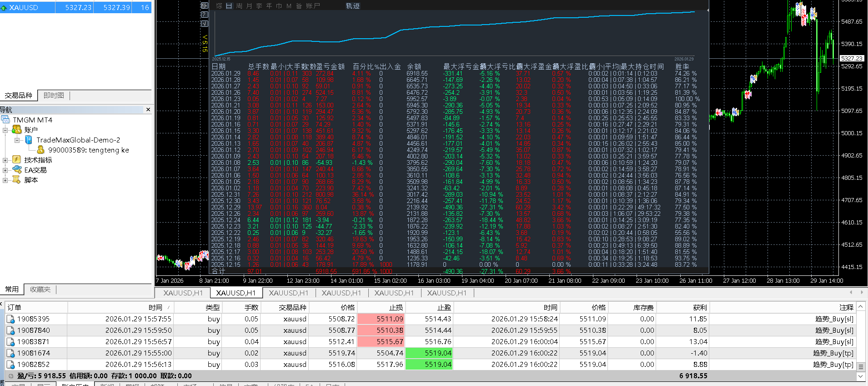
Task: Select the 月 monthly statistics button
Action: 249,6
